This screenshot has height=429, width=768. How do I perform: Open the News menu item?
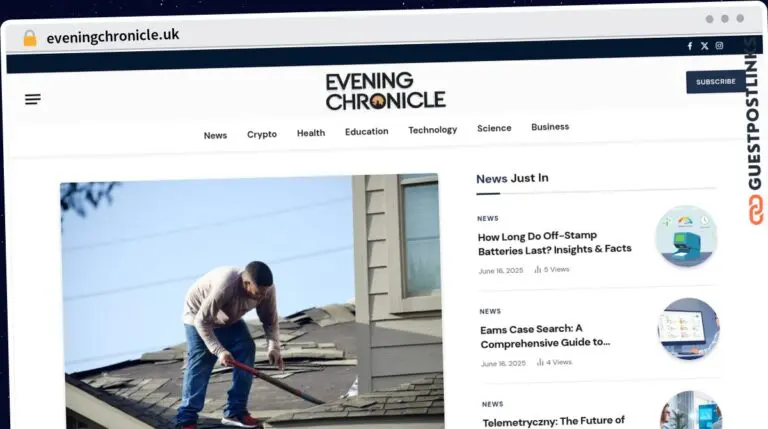pyautogui.click(x=216, y=135)
